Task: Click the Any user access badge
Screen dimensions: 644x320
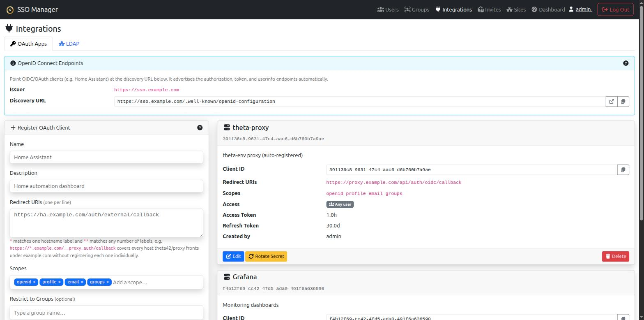Action: 340,204
